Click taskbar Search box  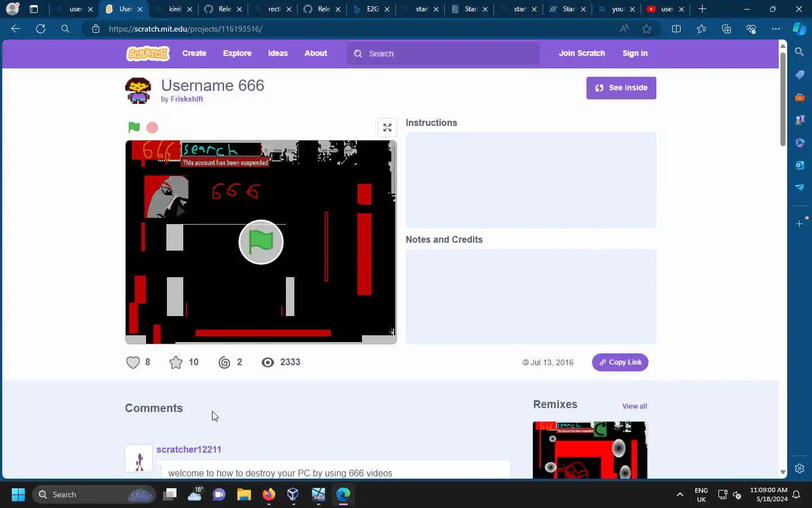[x=94, y=494]
